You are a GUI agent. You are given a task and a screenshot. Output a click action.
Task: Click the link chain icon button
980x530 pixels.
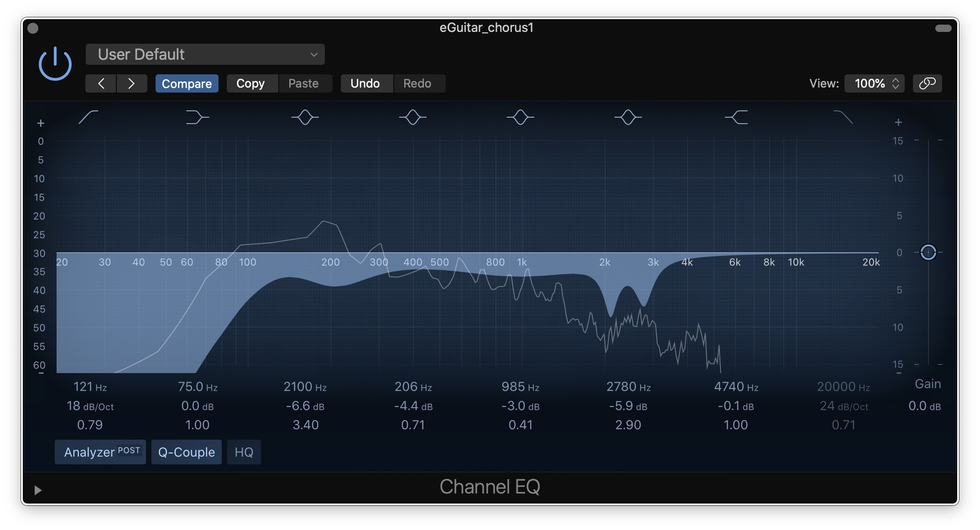pyautogui.click(x=927, y=83)
